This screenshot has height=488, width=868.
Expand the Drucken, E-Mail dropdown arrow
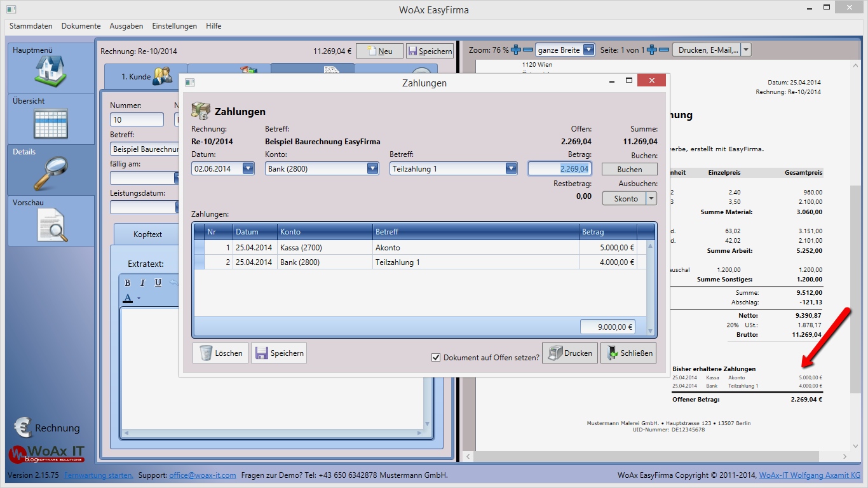click(746, 50)
